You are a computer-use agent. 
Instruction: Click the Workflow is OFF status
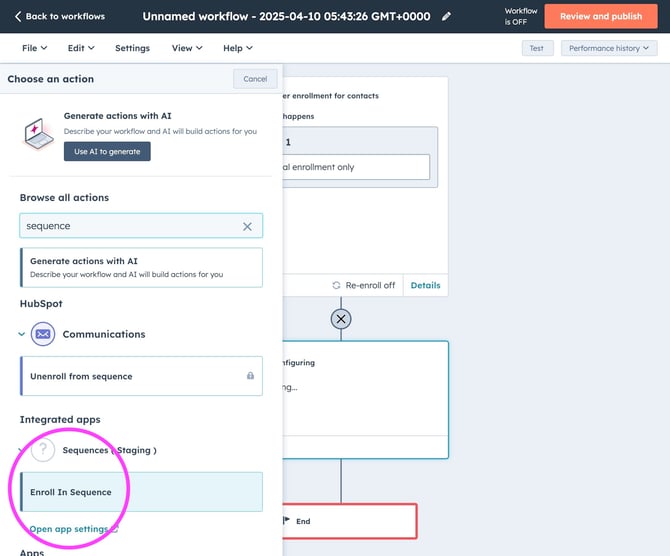[520, 16]
